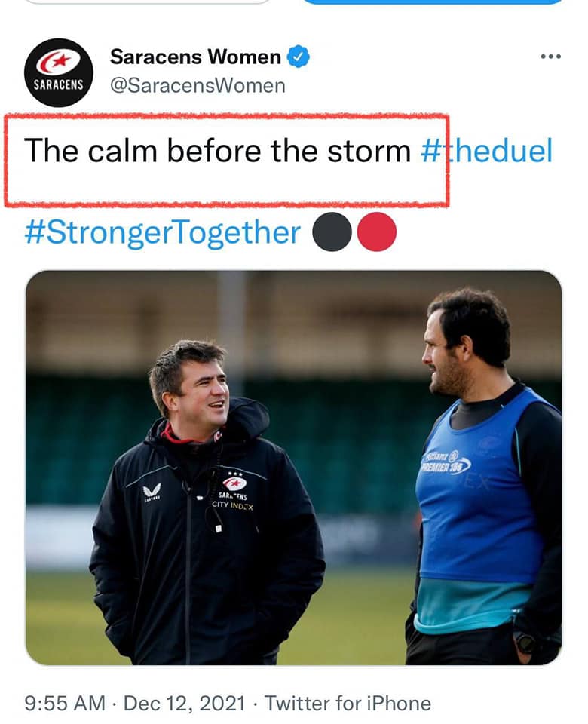Open the #StrongerTogether hashtag
Screen dimensions: 588x724
coord(162,233)
